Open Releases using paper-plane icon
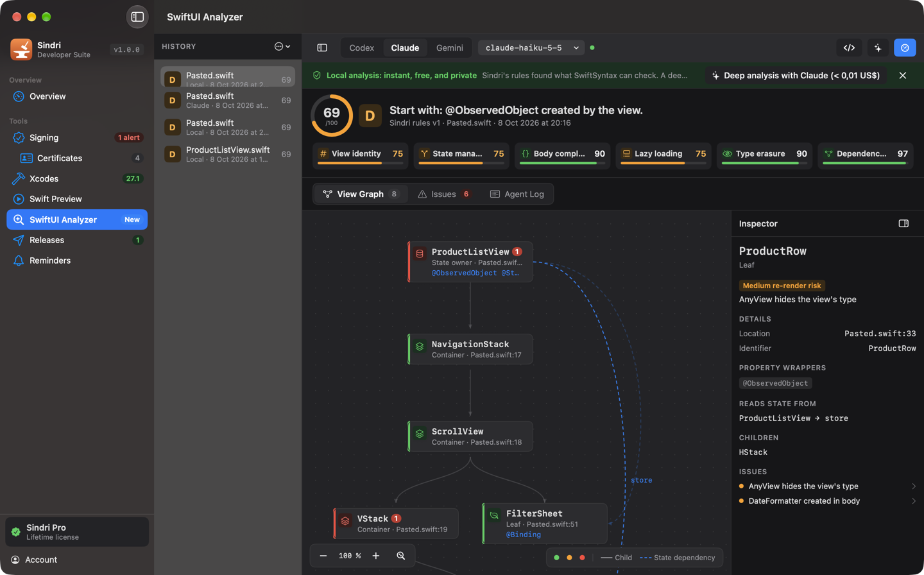This screenshot has width=924, height=575. 19,240
